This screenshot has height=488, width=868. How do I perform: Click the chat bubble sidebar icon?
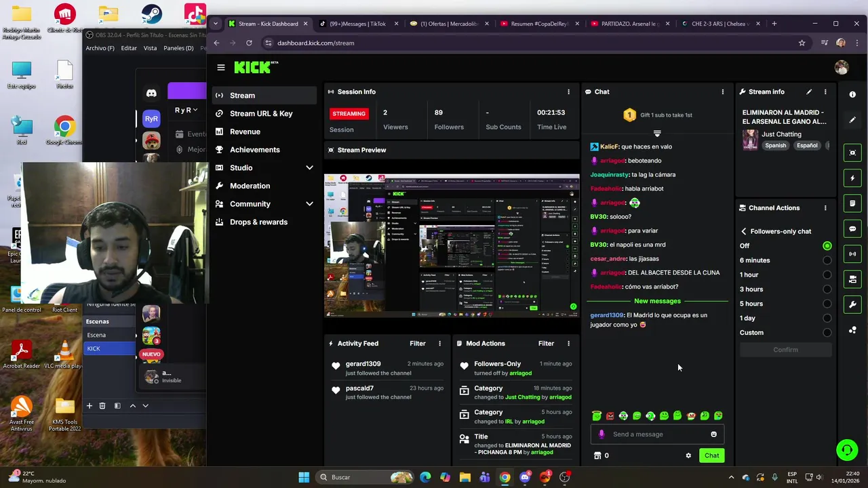pyautogui.click(x=852, y=228)
